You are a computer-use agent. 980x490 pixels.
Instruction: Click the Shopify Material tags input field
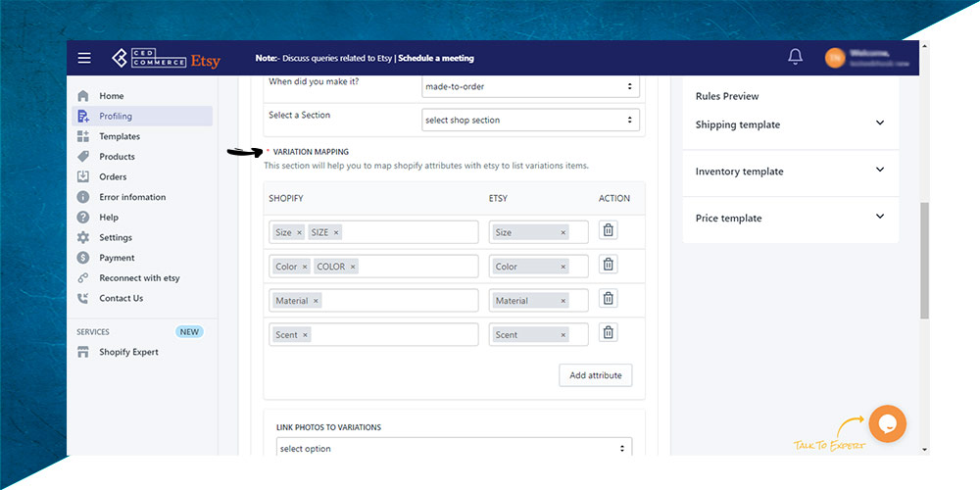[373, 301]
